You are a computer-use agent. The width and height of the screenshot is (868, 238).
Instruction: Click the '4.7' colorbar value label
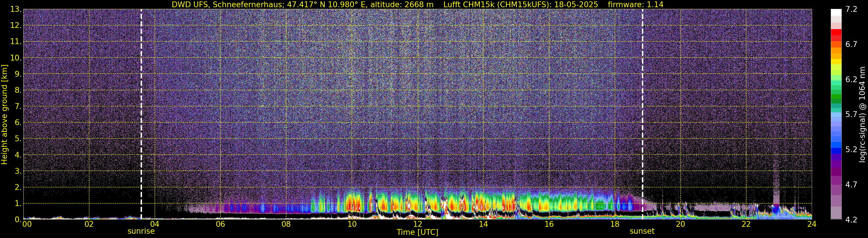851,184
